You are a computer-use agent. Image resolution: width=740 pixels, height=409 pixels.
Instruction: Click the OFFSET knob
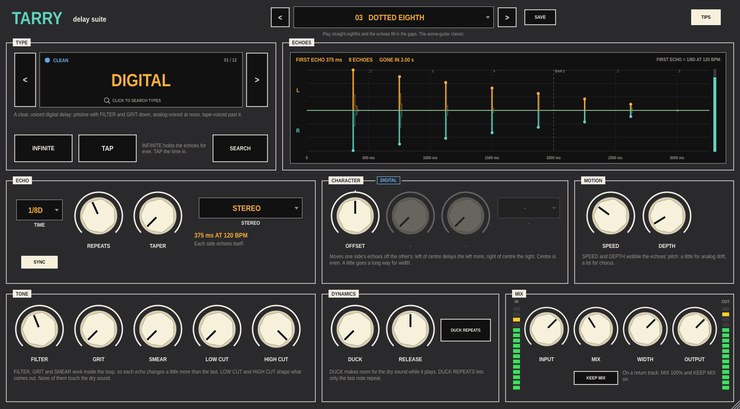355,216
